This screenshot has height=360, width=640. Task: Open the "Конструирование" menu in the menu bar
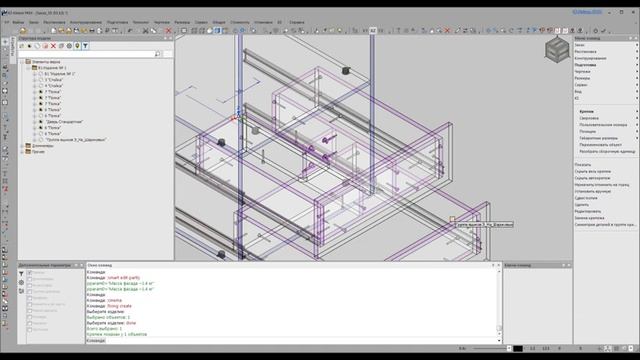86,22
